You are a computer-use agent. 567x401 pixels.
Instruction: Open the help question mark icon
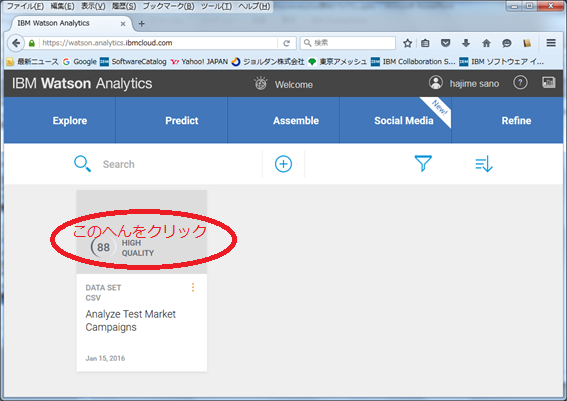(x=520, y=83)
